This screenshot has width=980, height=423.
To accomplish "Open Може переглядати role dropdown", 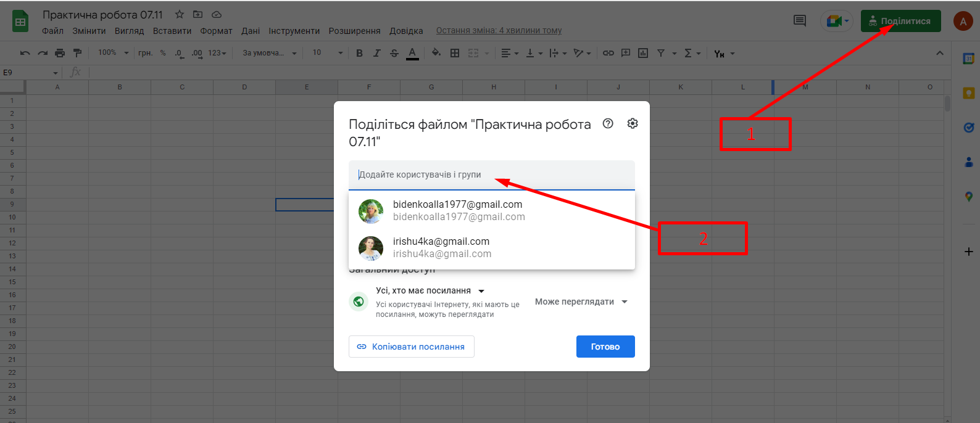I will point(581,302).
